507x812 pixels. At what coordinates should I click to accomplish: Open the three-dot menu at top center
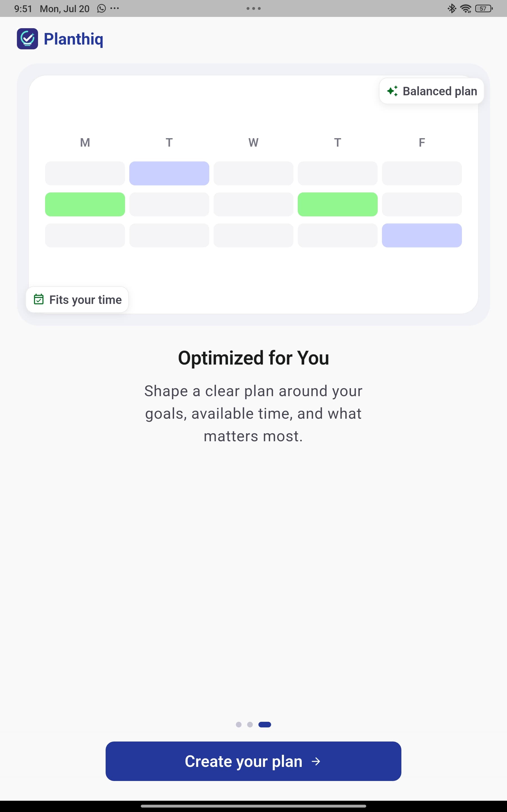click(253, 8)
